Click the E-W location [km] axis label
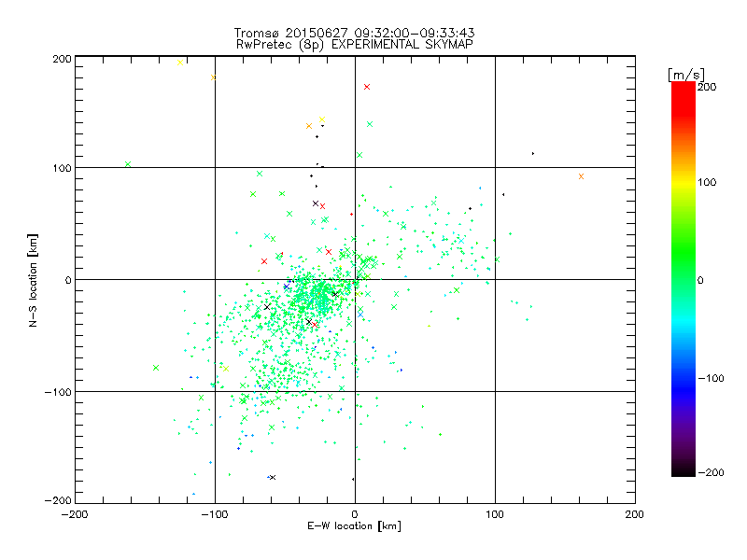This screenshot has height=560, width=747. [x=354, y=526]
